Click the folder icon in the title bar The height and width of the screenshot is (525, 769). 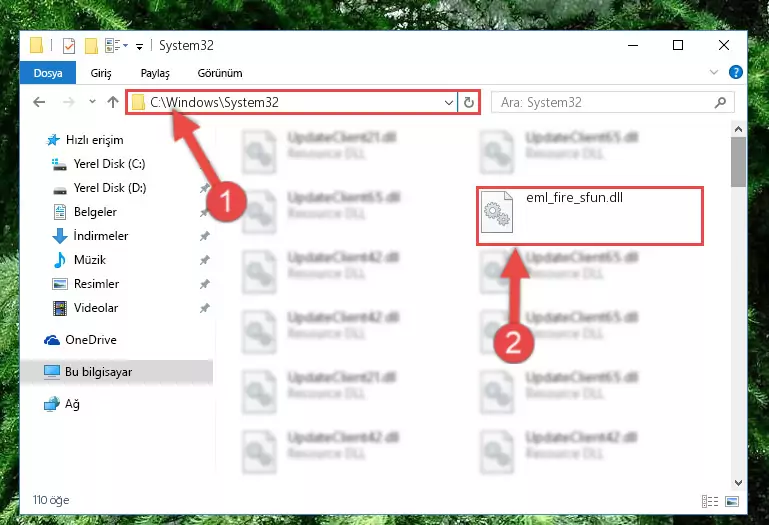36,45
